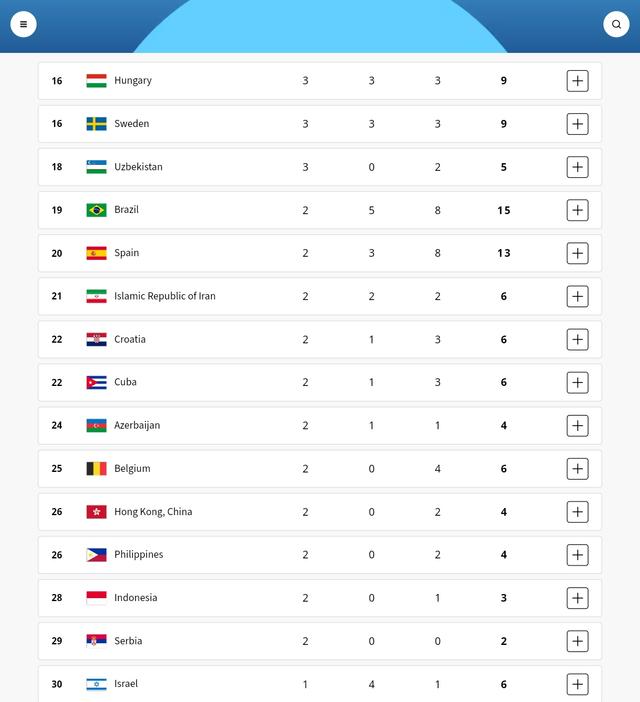Expand the Spain medal breakdown
640x702 pixels.
577,253
